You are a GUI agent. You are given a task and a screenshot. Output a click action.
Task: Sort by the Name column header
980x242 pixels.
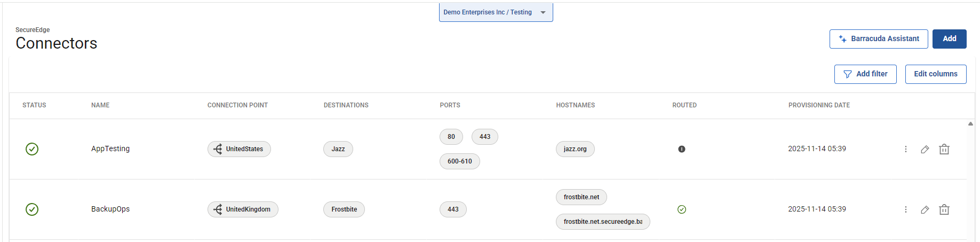click(x=100, y=105)
